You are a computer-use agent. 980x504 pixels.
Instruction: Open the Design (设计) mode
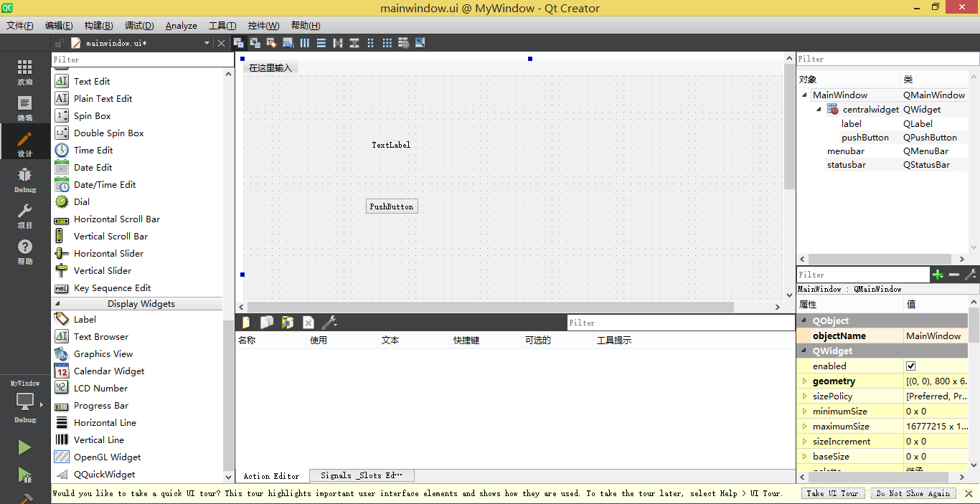coord(25,143)
